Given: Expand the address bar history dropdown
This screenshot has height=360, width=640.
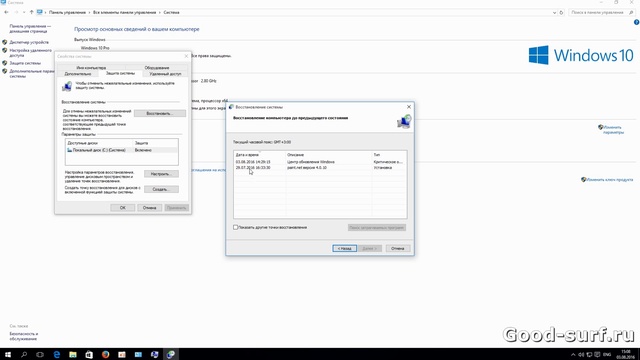Looking at the screenshot, I should click(554, 13).
